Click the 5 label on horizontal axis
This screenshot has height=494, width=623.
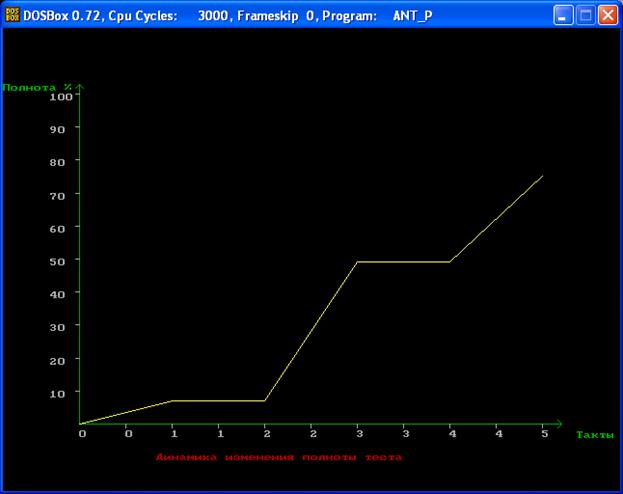[x=543, y=434]
